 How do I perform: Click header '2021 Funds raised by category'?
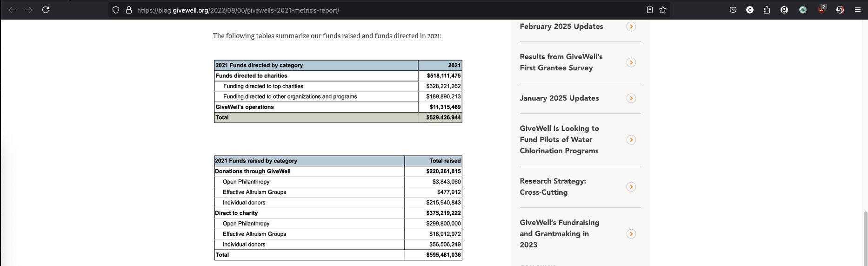[256, 161]
